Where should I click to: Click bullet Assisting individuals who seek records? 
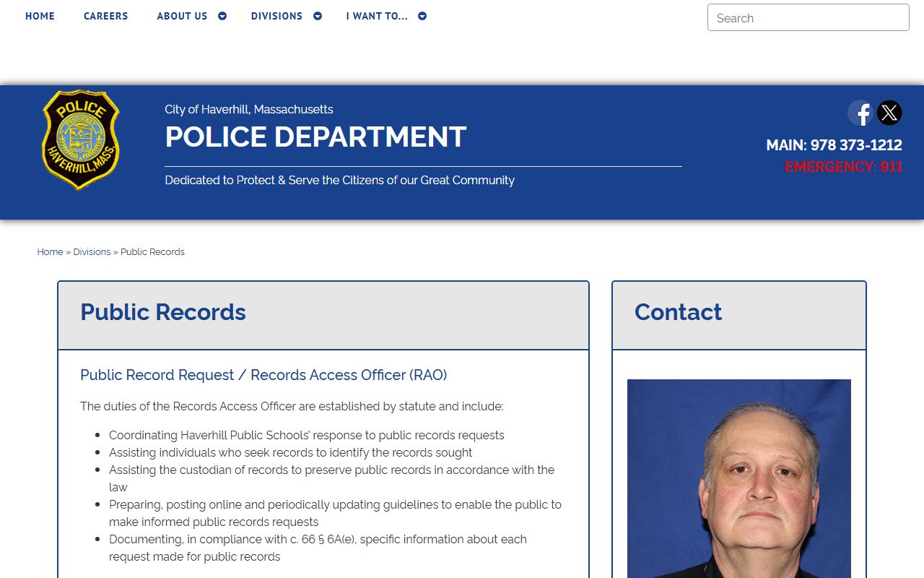(290, 452)
